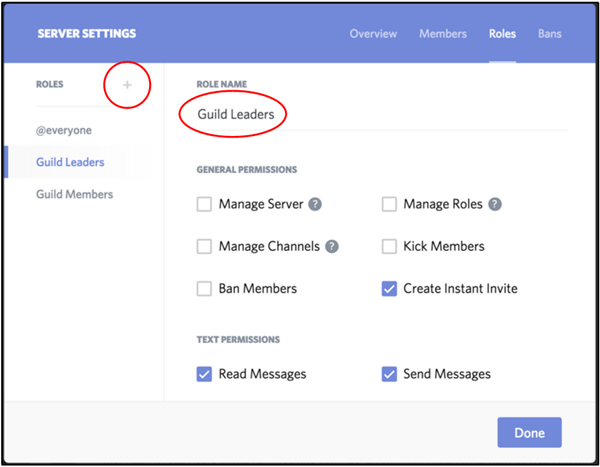Enable the Manage Server checkbox
This screenshot has width=600, height=467.
(204, 204)
